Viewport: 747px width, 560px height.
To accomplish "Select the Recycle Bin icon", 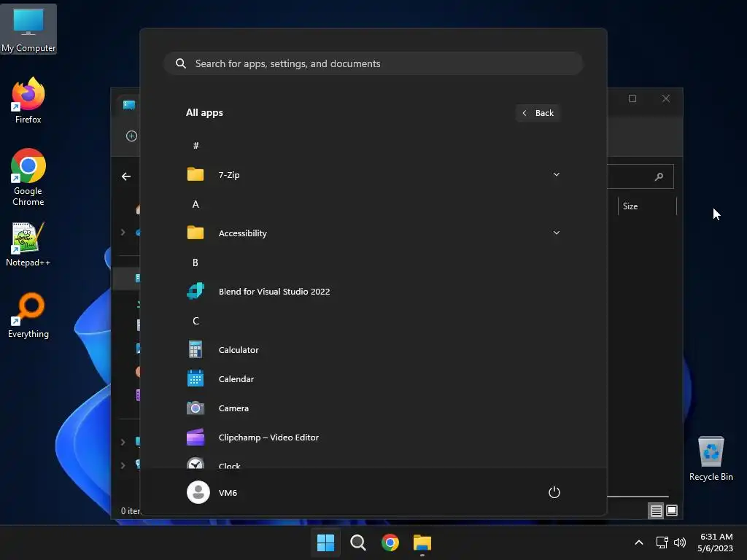I will click(x=711, y=459).
